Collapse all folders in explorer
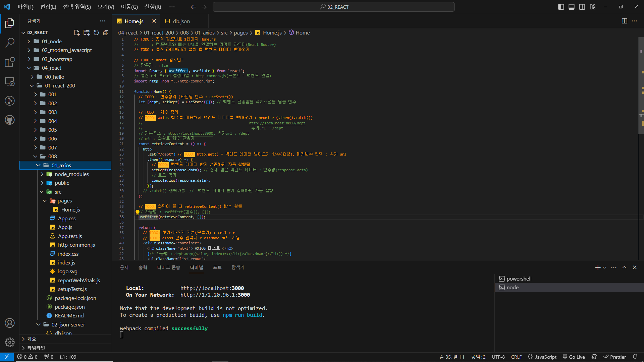644x362 pixels. coord(106,33)
